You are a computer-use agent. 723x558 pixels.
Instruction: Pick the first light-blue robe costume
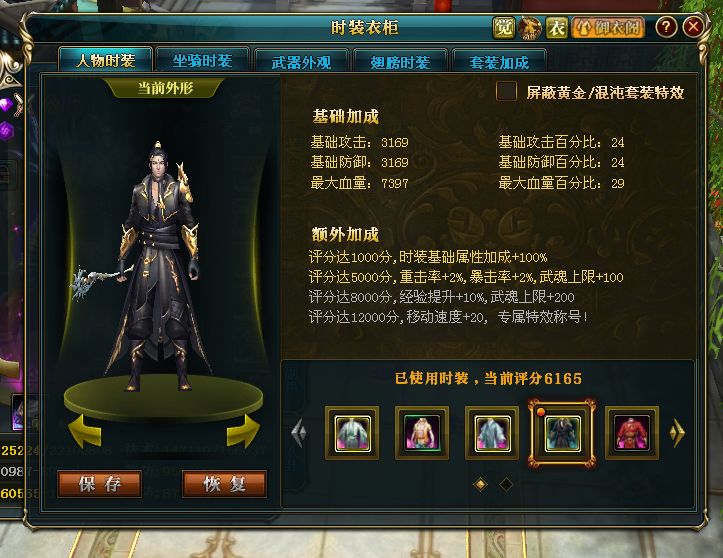click(352, 433)
